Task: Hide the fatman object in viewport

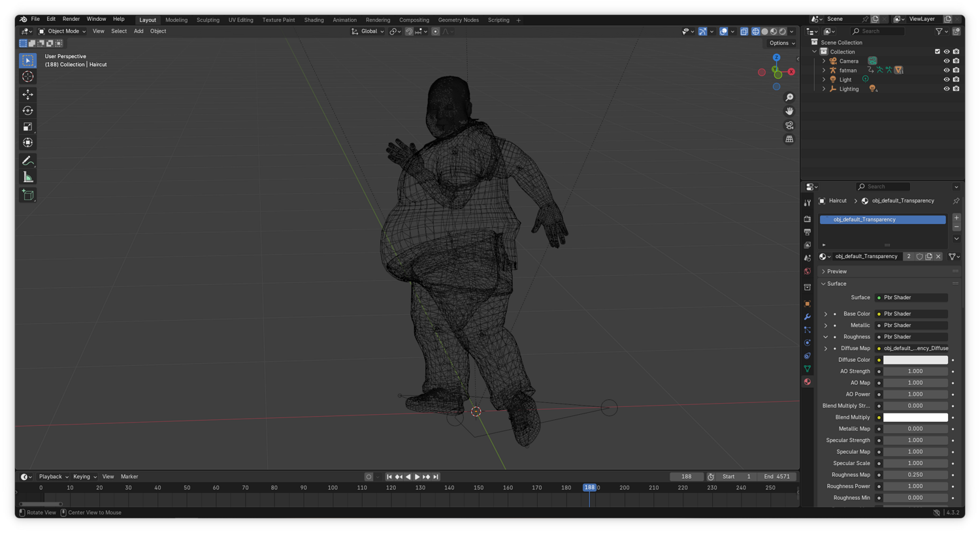Action: point(946,70)
